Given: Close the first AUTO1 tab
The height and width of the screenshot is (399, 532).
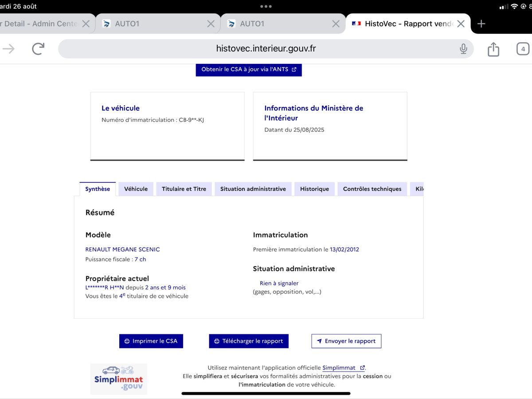Looking at the screenshot, I should click(x=211, y=24).
